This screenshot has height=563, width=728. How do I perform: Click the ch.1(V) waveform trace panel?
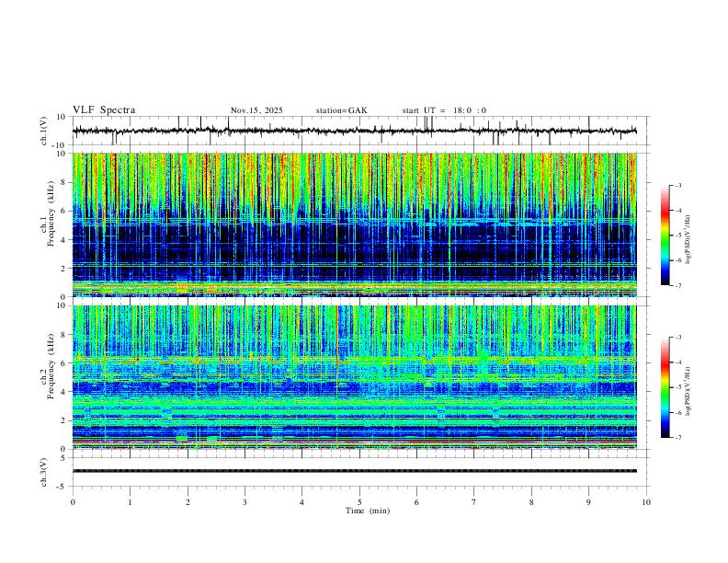[x=360, y=131]
